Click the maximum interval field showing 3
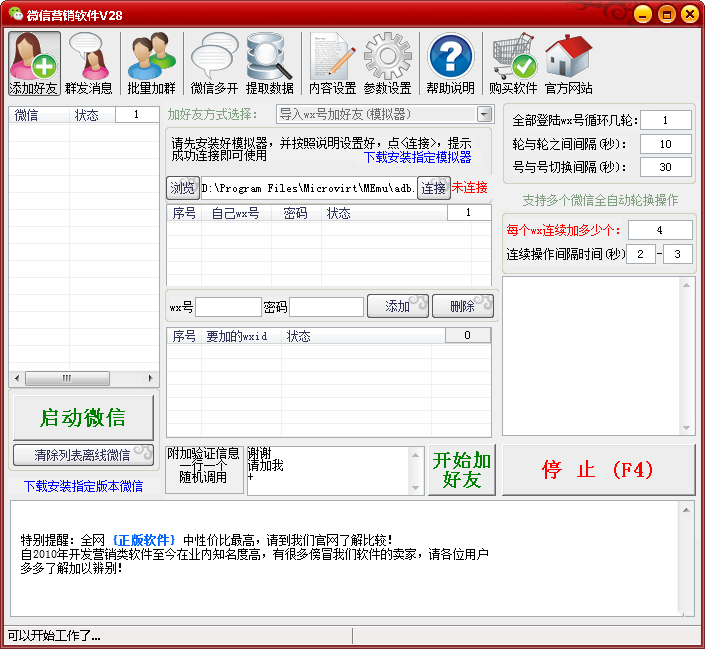The height and width of the screenshot is (649, 705). 678,254
